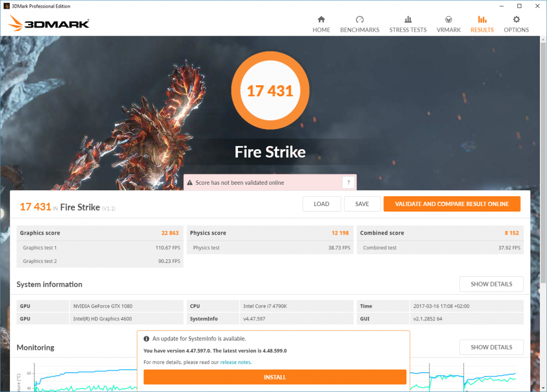The width and height of the screenshot is (547, 392).
Task: Open the HOME tab label
Action: coord(321,30)
